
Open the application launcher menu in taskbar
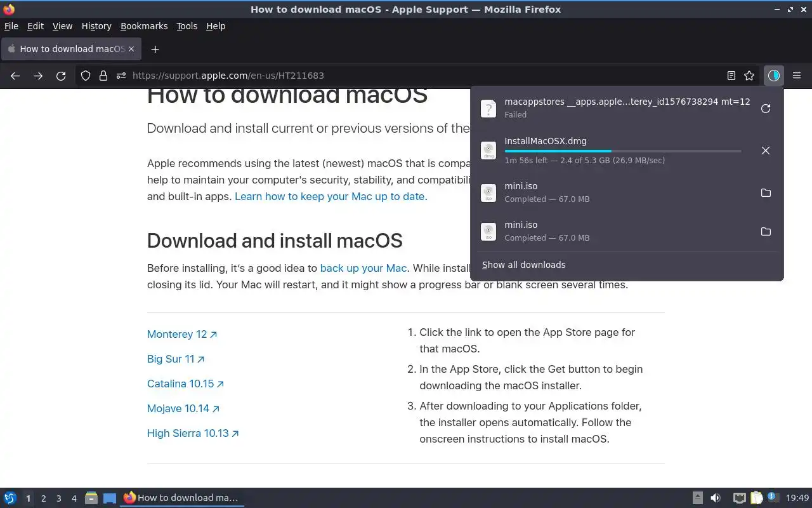pyautogui.click(x=10, y=498)
